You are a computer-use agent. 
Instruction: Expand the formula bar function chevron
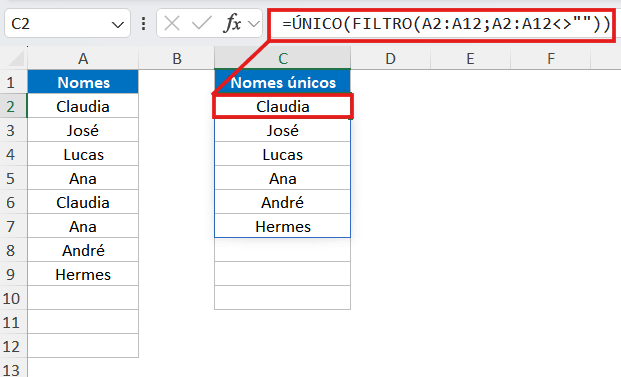click(x=253, y=24)
